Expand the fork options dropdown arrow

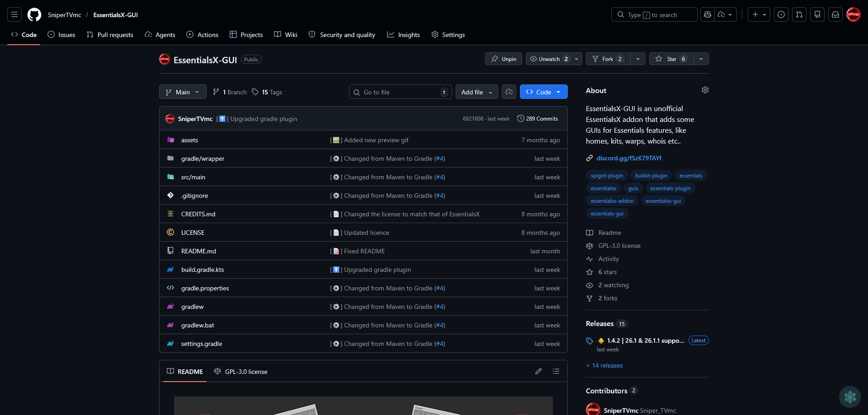pos(638,59)
